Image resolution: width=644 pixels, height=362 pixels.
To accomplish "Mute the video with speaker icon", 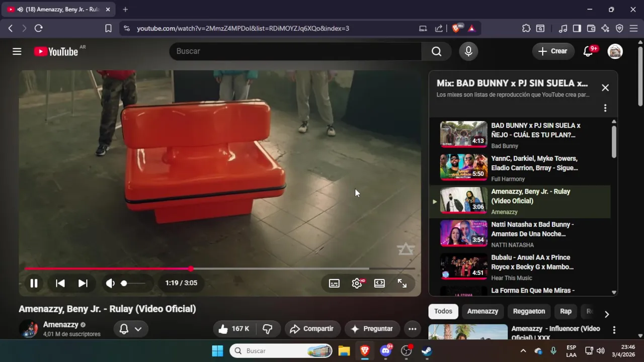I will [110, 283].
